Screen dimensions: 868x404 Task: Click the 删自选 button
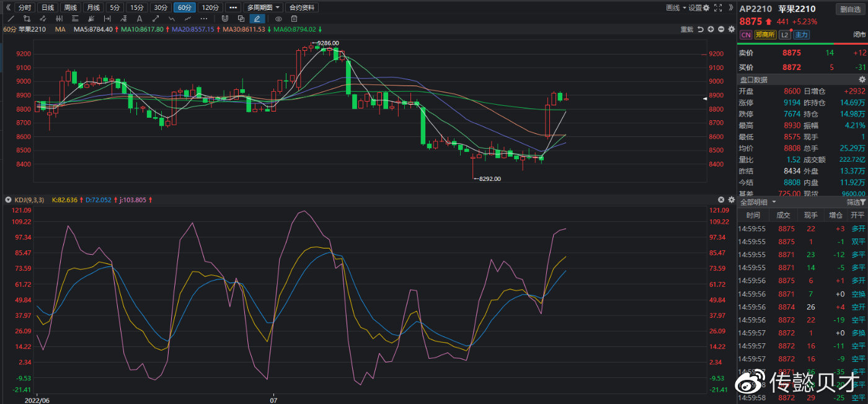pyautogui.click(x=850, y=9)
